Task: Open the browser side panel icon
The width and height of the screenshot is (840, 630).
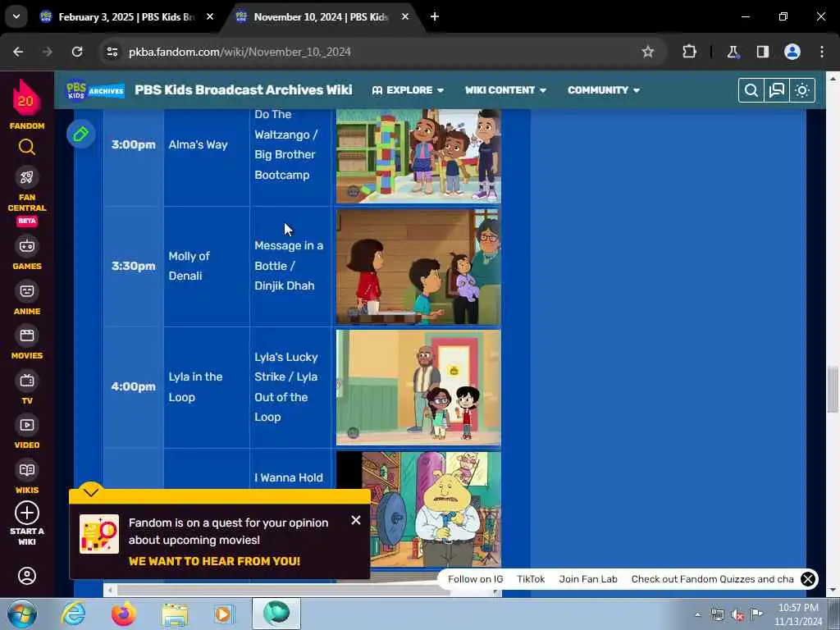Action: click(x=762, y=52)
